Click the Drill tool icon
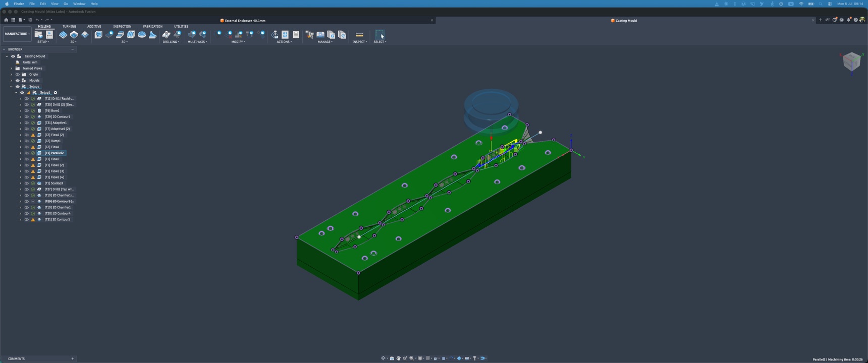The width and height of the screenshot is (868, 363). [x=166, y=34]
